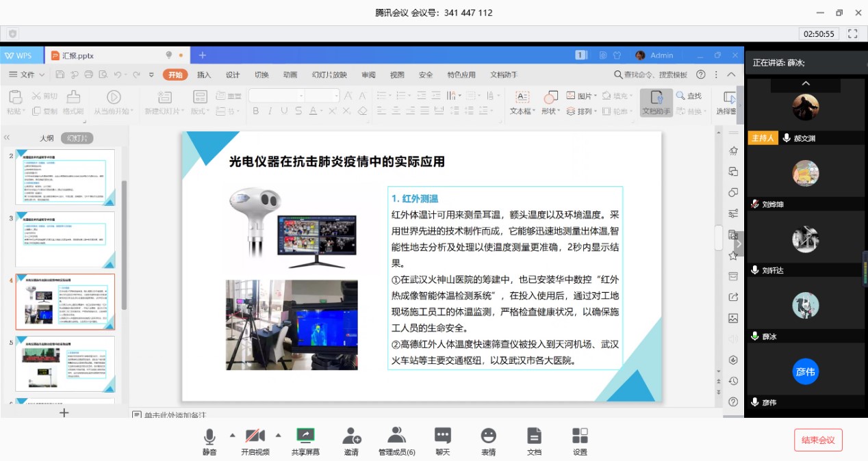Open the Insert ribbon tab
Screen dimensions: 868x461
[x=204, y=75]
